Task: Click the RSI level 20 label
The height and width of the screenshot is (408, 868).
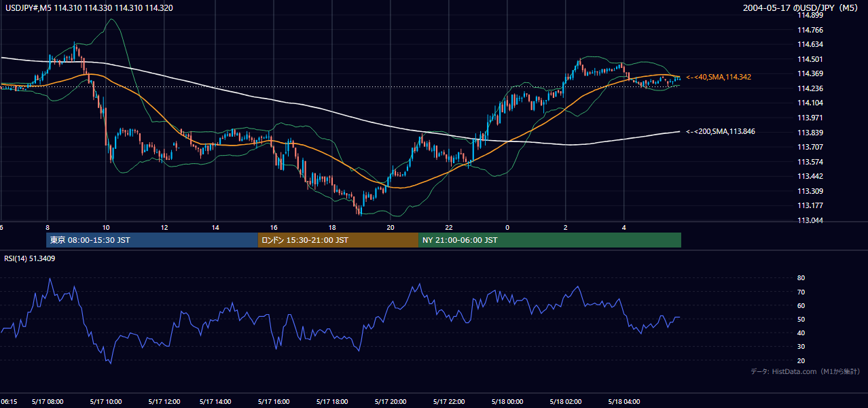Action: tap(801, 360)
